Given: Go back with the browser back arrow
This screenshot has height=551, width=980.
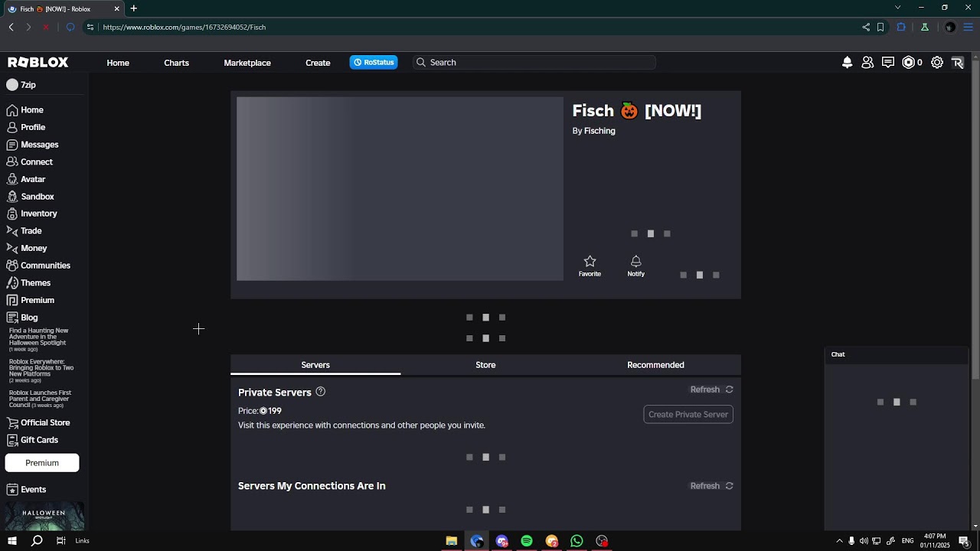Looking at the screenshot, I should coord(11,27).
